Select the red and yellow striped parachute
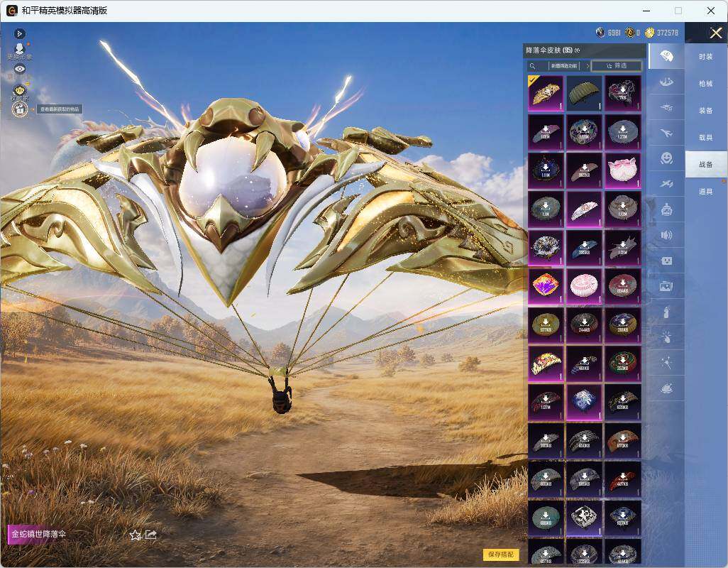728x568 pixels. pos(546,363)
